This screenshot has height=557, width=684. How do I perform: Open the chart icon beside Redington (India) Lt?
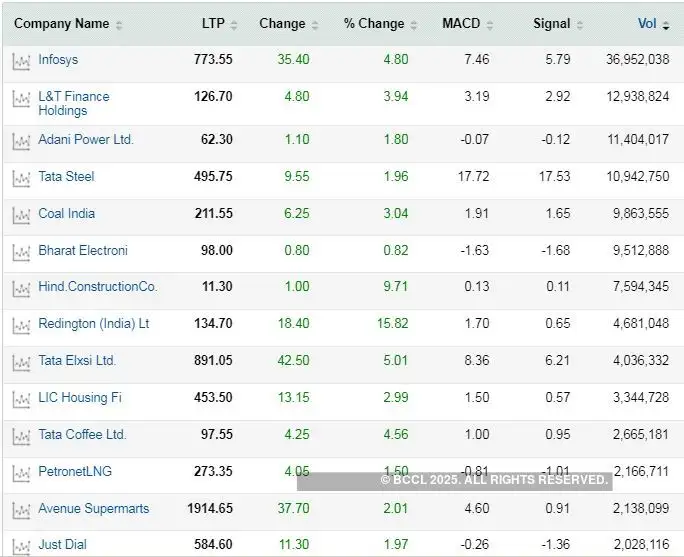tap(21, 326)
